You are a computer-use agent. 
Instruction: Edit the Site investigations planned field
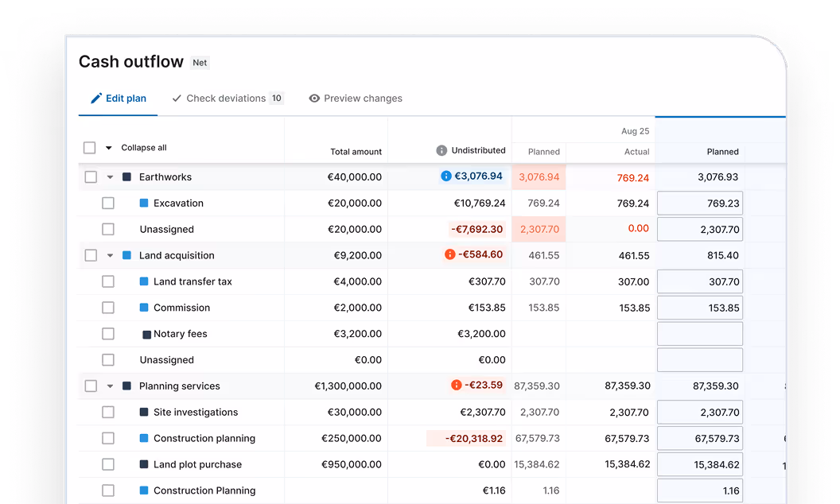[x=700, y=413]
